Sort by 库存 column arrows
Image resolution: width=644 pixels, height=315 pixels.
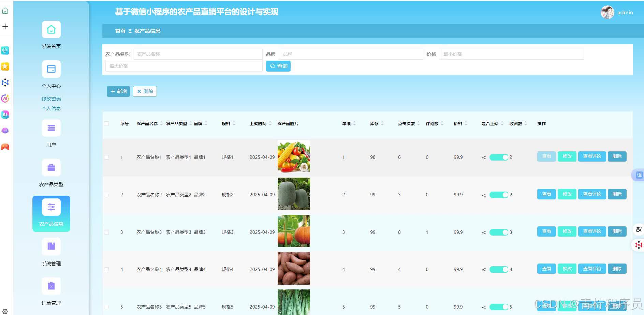pos(383,123)
